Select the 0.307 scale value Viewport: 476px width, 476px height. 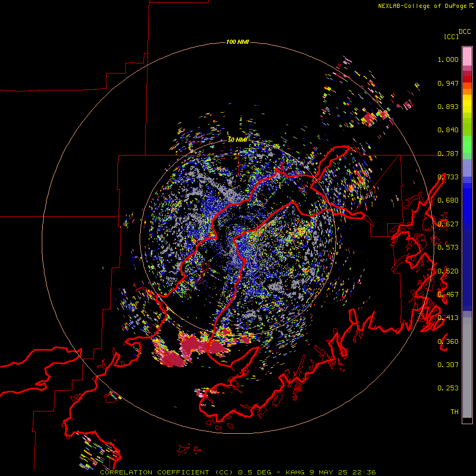(x=448, y=364)
